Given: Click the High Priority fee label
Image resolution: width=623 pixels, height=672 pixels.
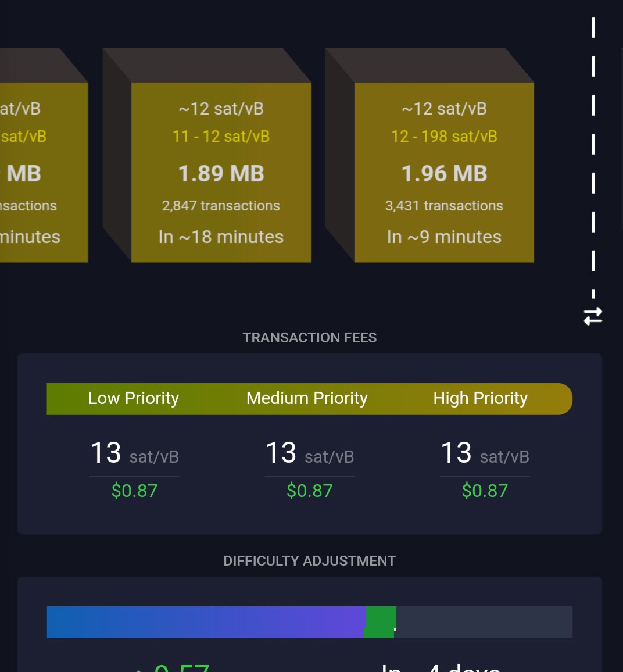Looking at the screenshot, I should 480,398.
